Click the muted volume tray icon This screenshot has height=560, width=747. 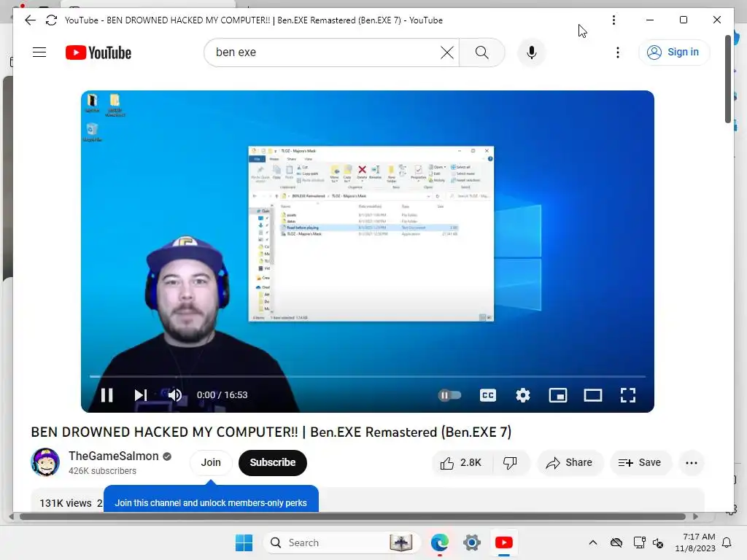(658, 542)
